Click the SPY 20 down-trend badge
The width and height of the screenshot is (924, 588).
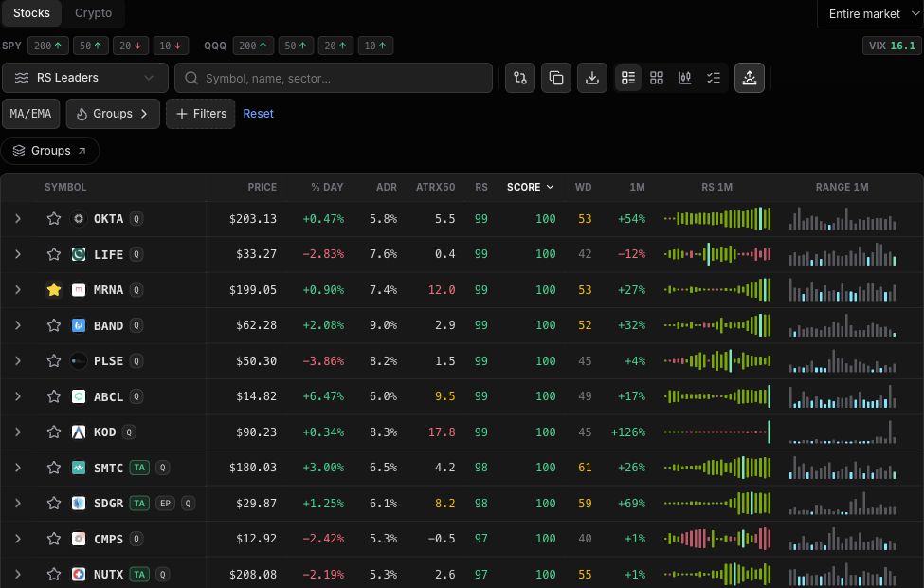pos(131,46)
